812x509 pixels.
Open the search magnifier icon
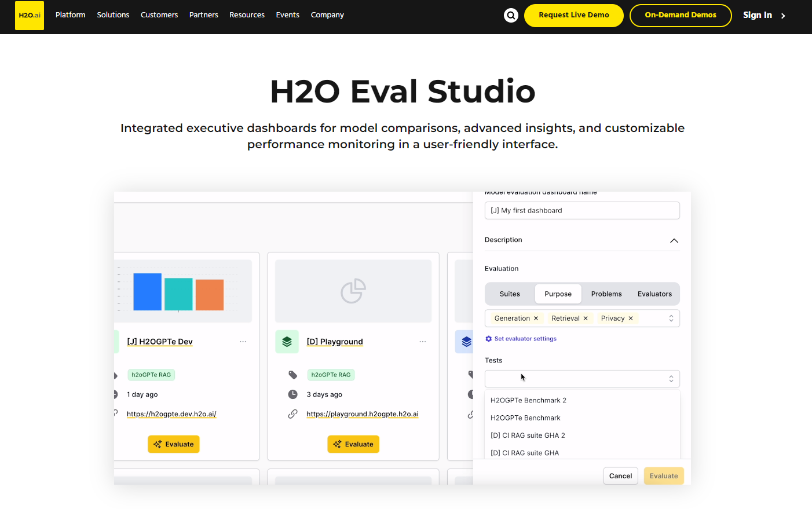click(x=511, y=16)
